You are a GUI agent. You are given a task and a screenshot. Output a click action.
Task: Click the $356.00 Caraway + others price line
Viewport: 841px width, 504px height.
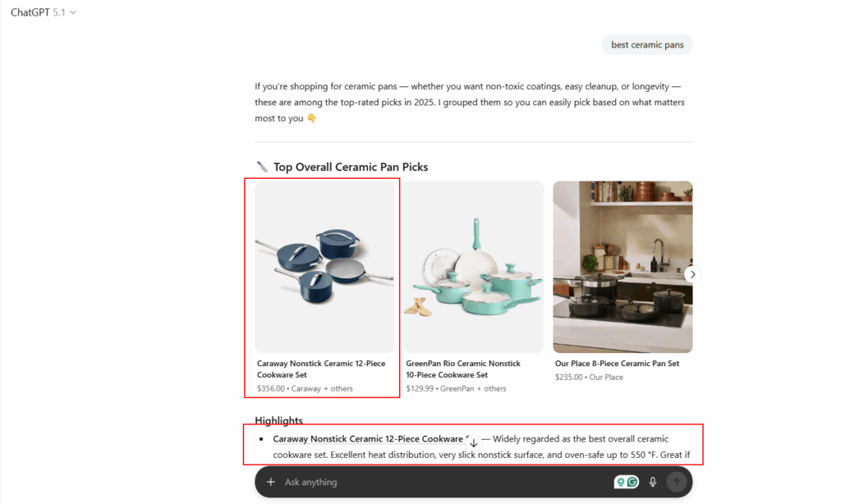pyautogui.click(x=305, y=389)
